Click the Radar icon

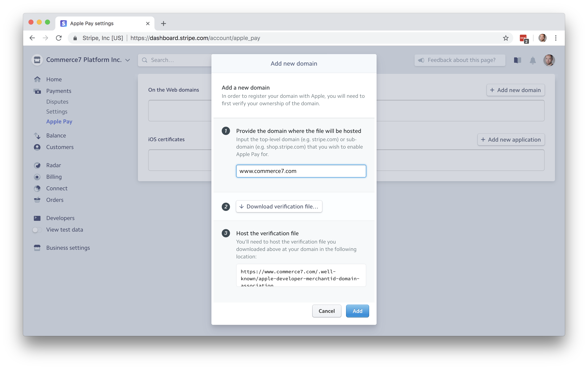pyautogui.click(x=37, y=166)
